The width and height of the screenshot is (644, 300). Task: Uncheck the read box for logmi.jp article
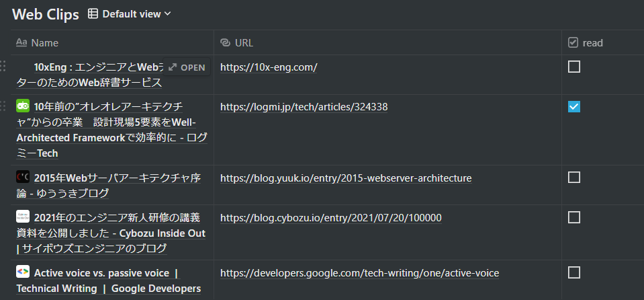click(574, 106)
